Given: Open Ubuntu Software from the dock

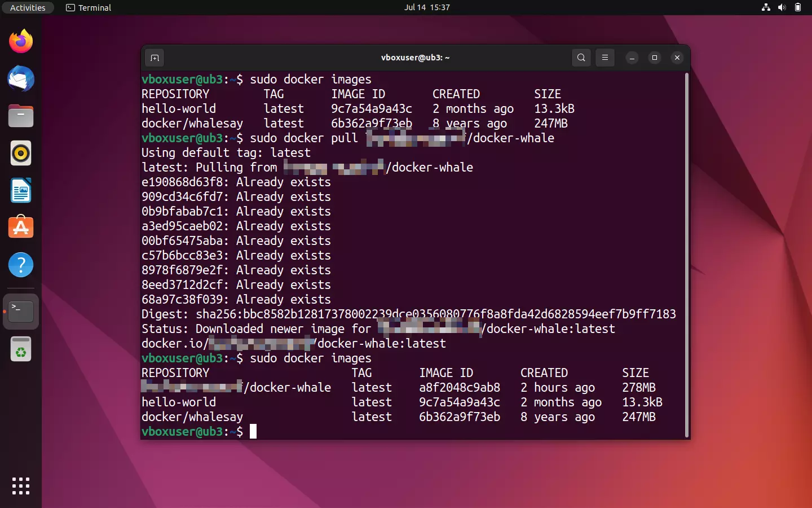Looking at the screenshot, I should (20, 227).
